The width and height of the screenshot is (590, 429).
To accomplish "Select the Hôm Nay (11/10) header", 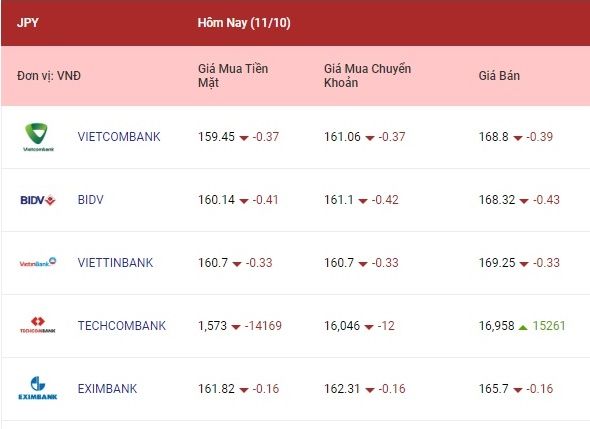I will 244,23.
